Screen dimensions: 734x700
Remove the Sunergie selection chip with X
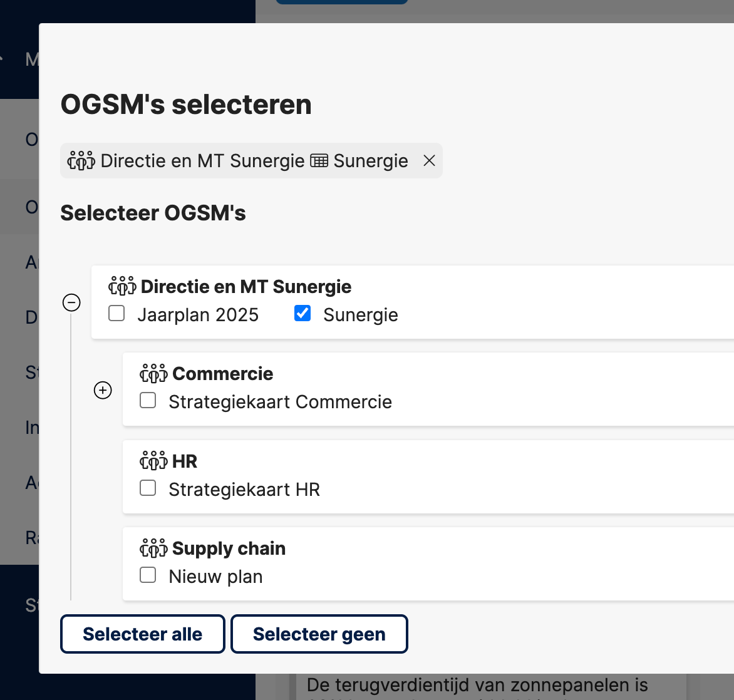(x=429, y=161)
